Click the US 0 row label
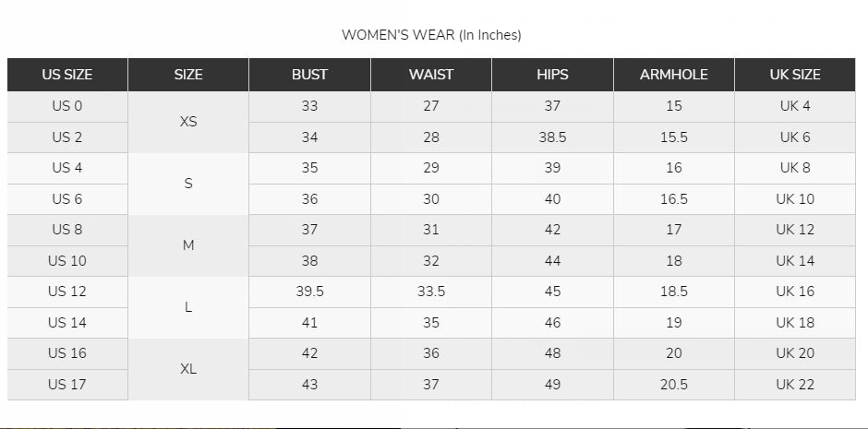 point(67,106)
